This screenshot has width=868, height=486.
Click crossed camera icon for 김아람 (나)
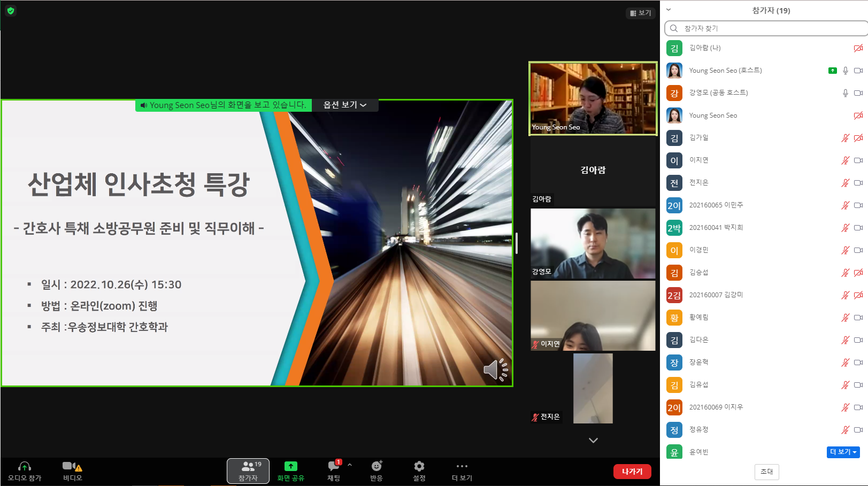[858, 48]
